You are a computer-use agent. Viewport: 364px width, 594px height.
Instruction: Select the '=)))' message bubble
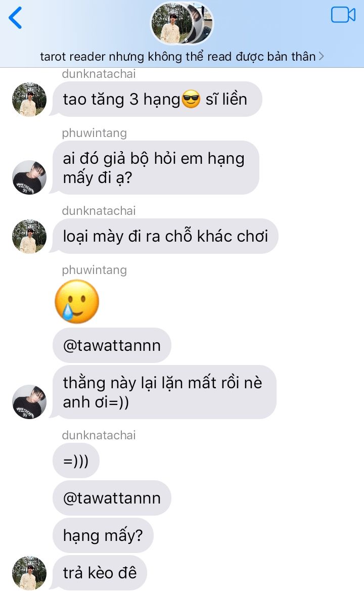tap(76, 461)
